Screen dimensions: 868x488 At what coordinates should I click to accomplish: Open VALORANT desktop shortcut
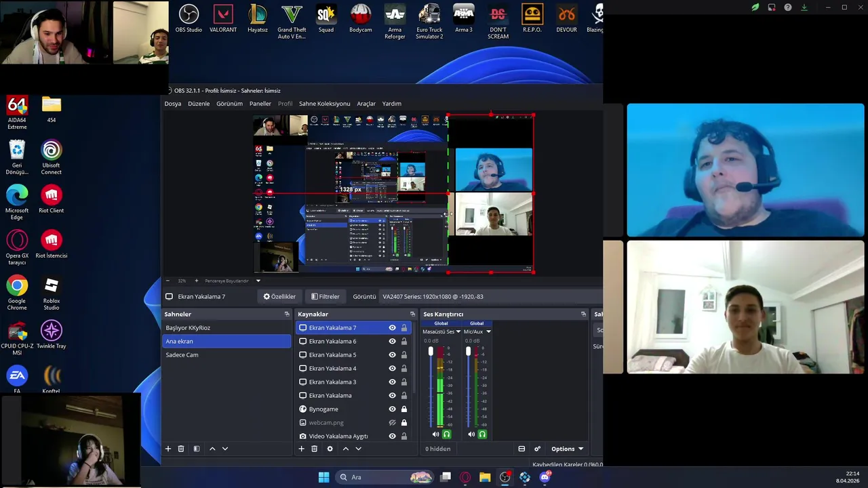tap(223, 18)
